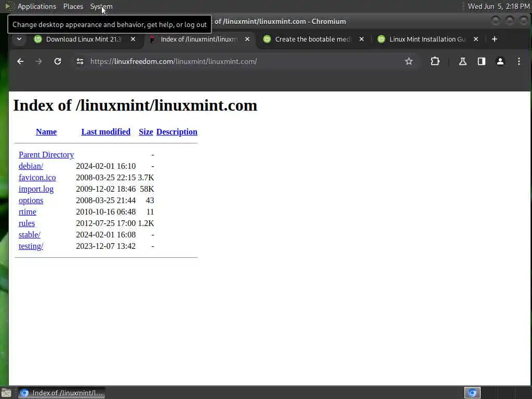Open Chromium three-dot menu
Screen dimensions: 532x399
[x=519, y=61]
